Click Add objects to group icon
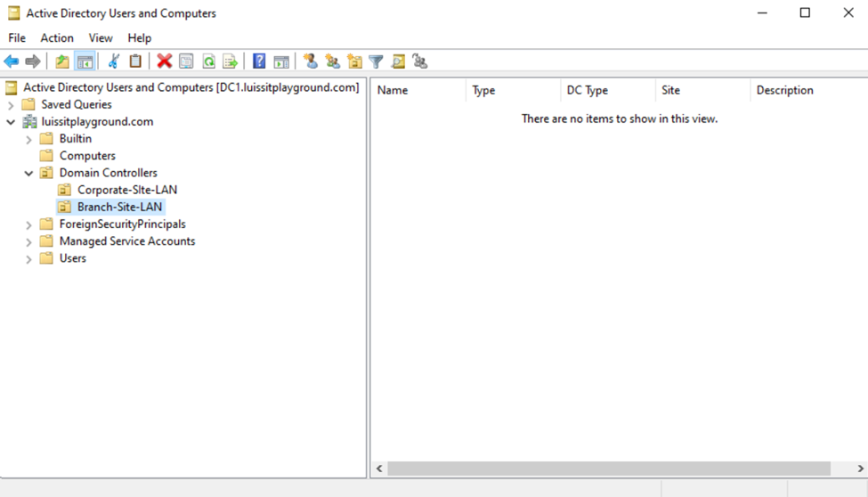Viewport: 868px width, 497px height. pyautogui.click(x=419, y=61)
